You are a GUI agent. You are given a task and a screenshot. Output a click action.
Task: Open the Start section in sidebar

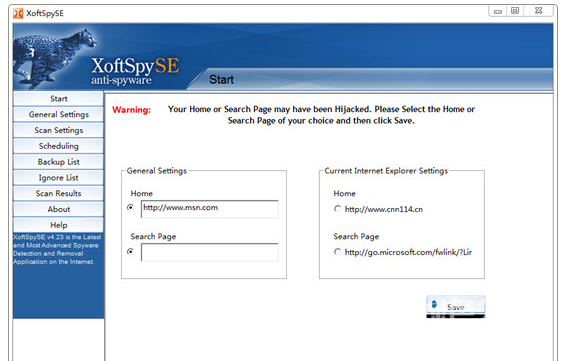58,98
